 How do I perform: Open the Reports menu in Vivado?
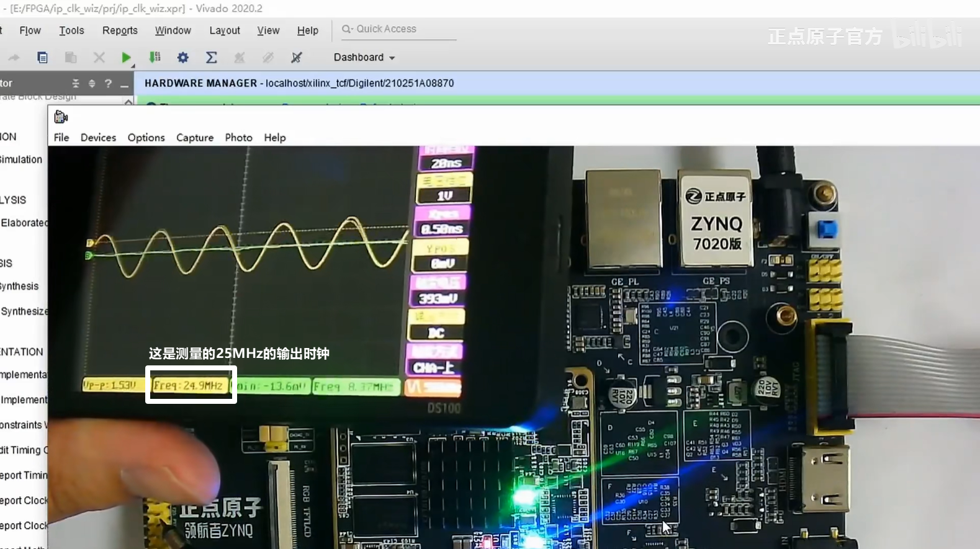[120, 30]
